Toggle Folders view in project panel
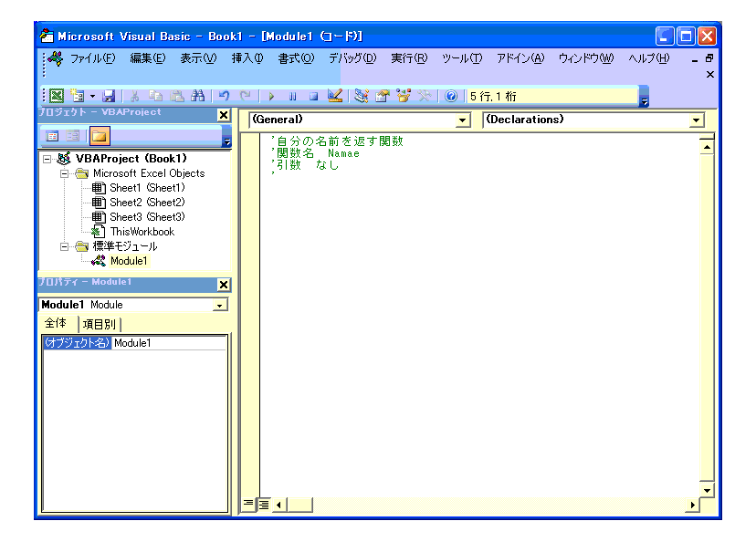Viewport: 756px width, 542px height. coord(100,136)
